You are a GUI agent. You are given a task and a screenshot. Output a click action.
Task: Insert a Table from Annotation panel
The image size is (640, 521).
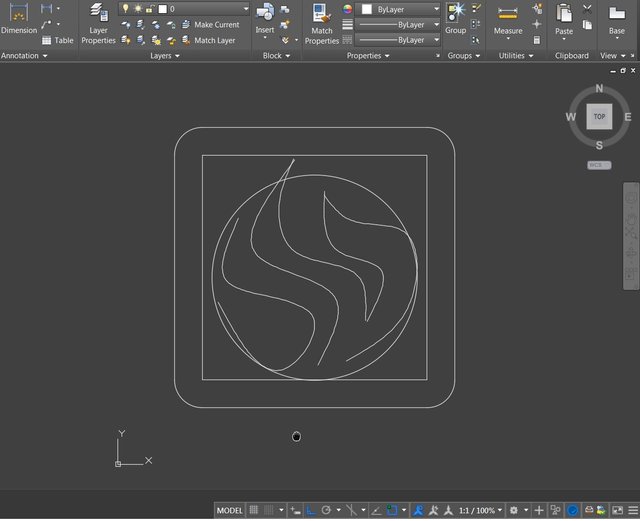tap(57, 41)
